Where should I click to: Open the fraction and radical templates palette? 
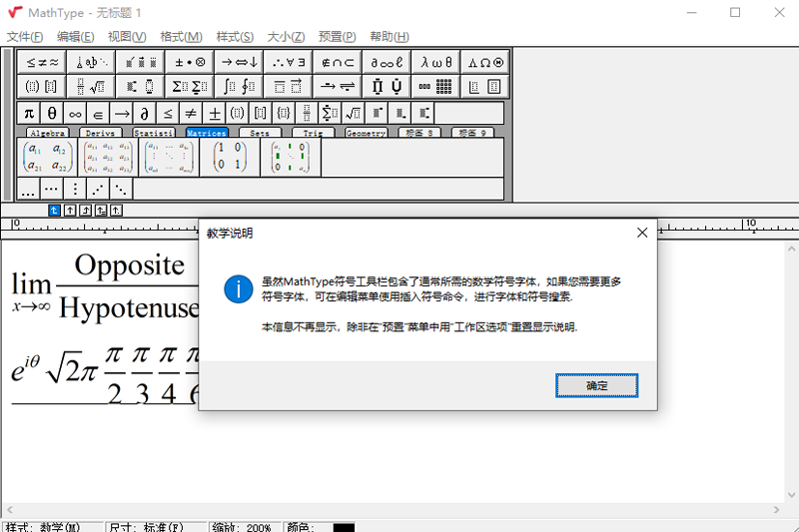tap(91, 87)
